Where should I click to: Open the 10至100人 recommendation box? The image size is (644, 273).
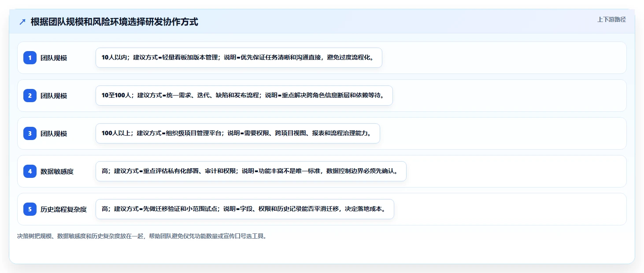point(244,96)
